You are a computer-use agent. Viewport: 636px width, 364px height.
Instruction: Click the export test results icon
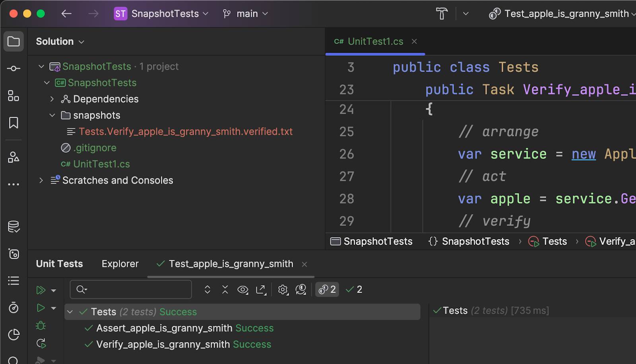click(261, 290)
